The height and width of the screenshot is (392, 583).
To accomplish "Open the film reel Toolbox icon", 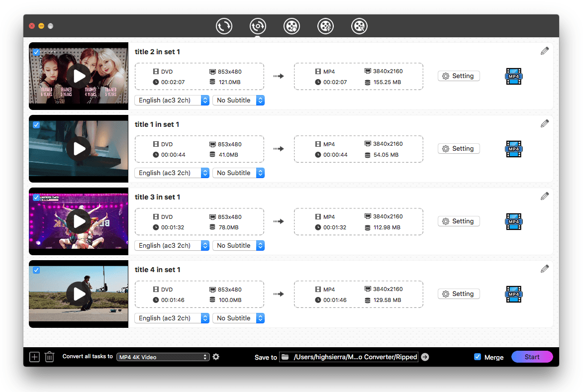I will click(359, 26).
